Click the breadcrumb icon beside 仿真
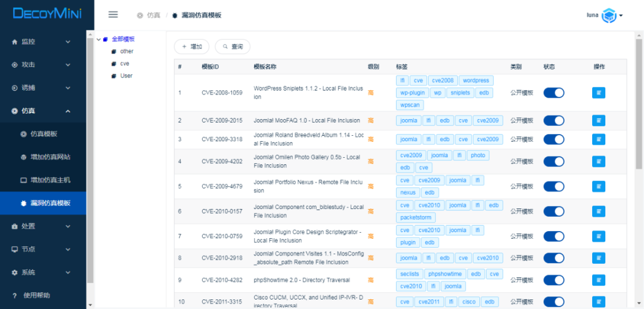 (140, 15)
